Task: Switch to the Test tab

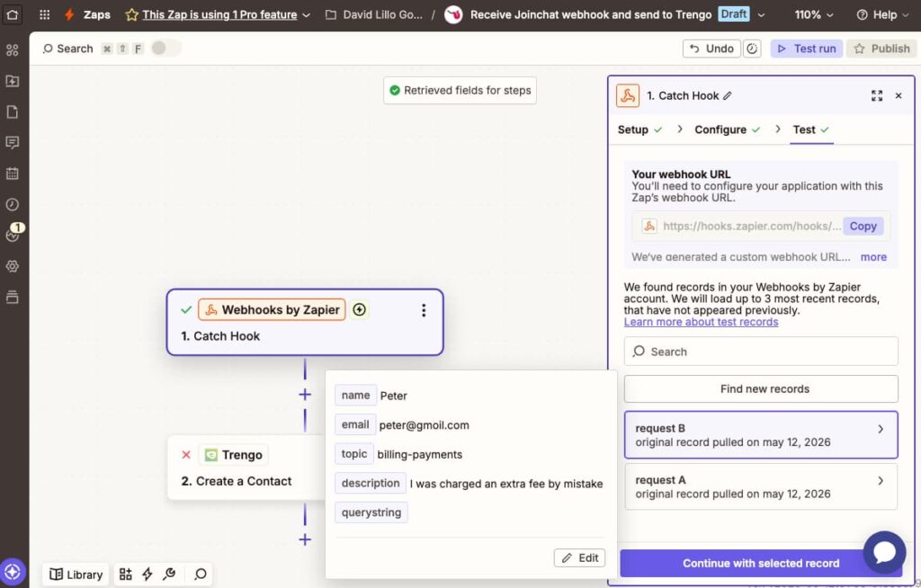Action: pyautogui.click(x=811, y=129)
